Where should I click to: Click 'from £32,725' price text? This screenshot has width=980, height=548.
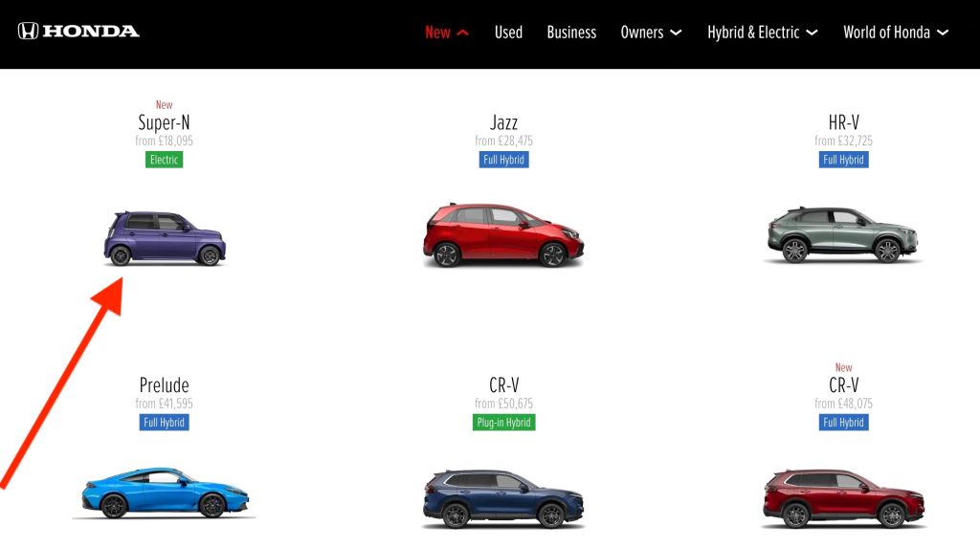[x=843, y=142]
